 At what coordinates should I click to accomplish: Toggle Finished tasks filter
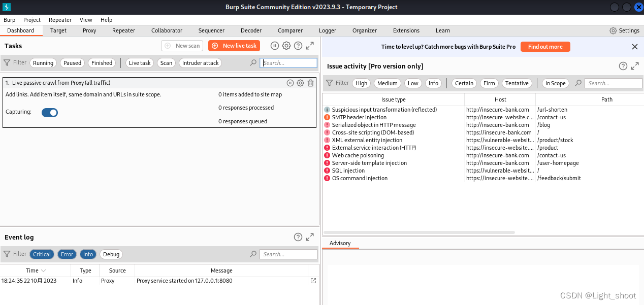point(102,63)
